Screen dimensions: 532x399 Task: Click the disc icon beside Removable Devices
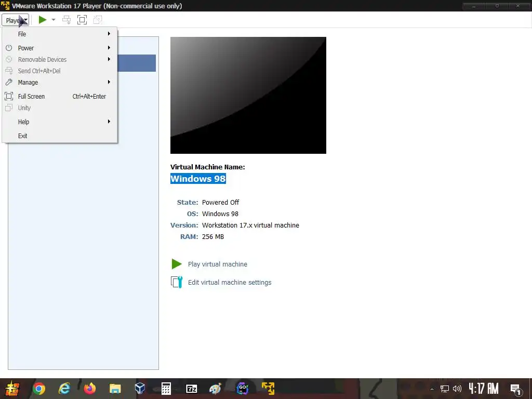point(9,59)
